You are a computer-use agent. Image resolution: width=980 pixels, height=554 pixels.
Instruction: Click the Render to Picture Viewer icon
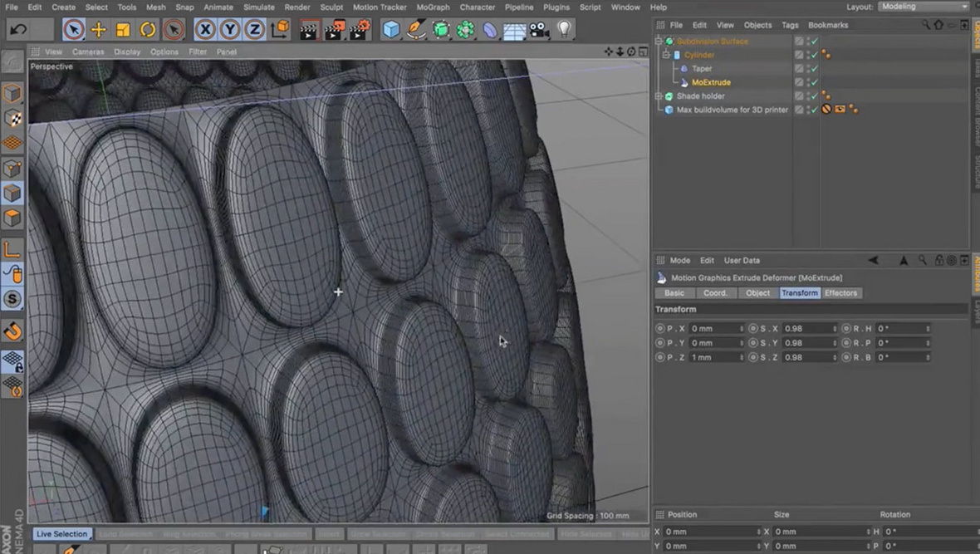click(x=335, y=29)
